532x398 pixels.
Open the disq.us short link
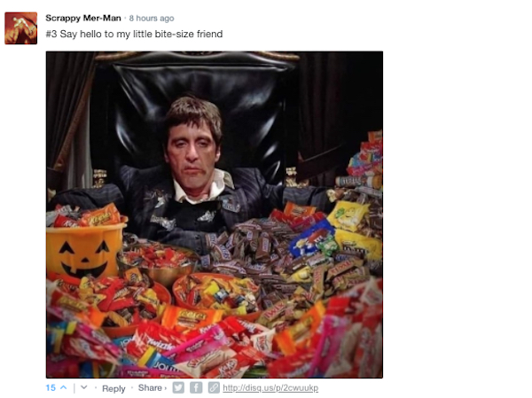click(270, 387)
